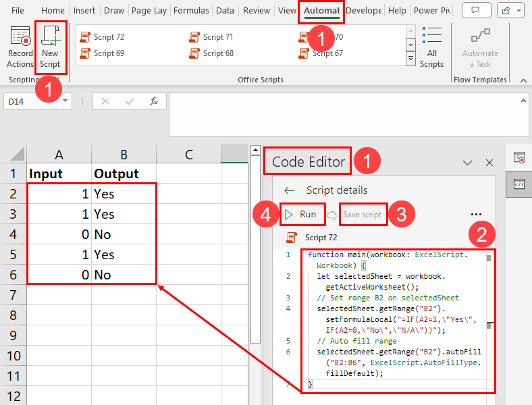Expand the formula bar chevron

523,101
